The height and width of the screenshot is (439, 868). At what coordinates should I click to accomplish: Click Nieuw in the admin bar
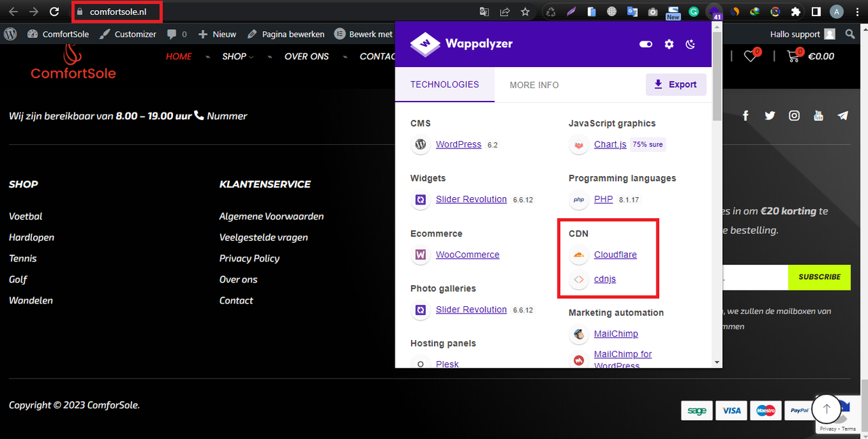pos(217,34)
